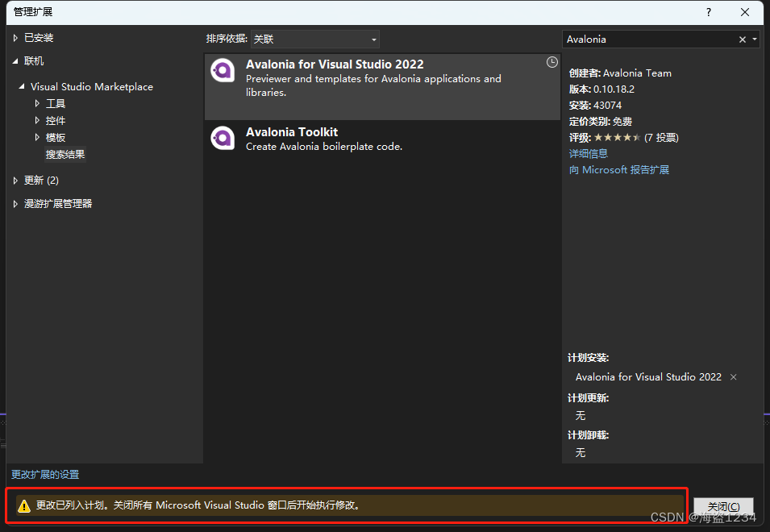Image resolution: width=770 pixels, height=532 pixels.
Task: Select the 已安装 label
Action: [39, 38]
